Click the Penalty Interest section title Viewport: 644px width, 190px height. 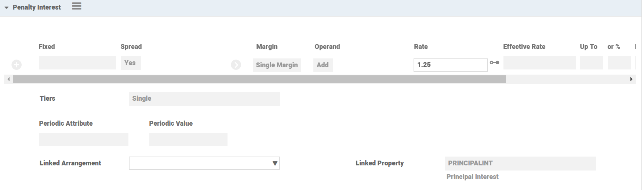click(37, 7)
